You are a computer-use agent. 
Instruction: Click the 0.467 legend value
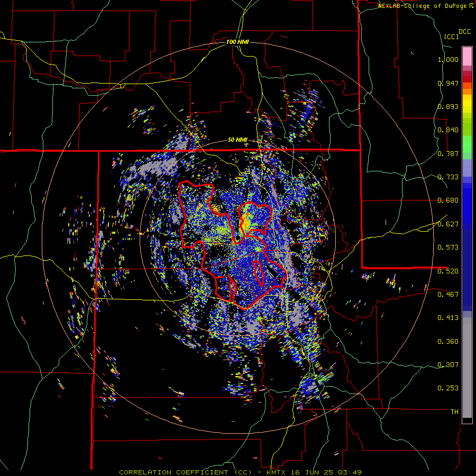[x=448, y=295]
